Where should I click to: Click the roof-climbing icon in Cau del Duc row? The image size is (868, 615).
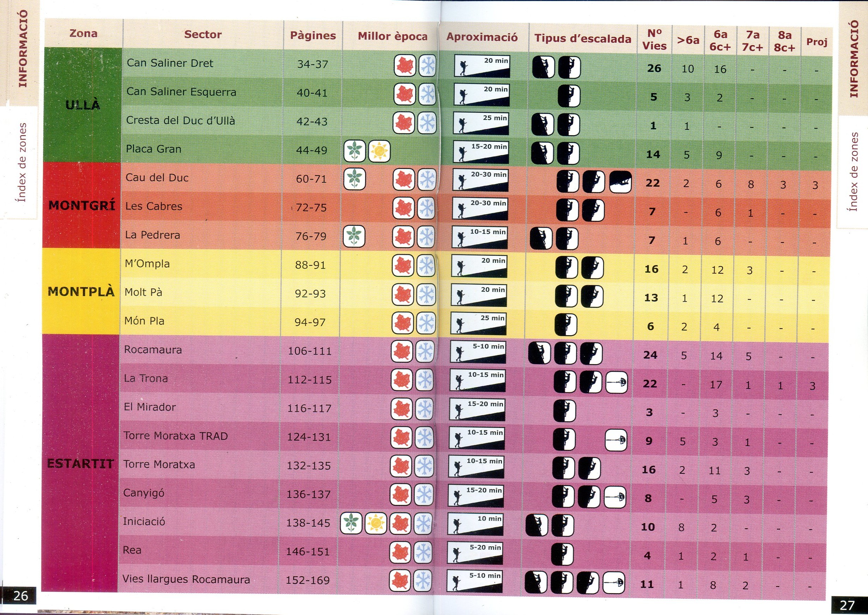620,182
